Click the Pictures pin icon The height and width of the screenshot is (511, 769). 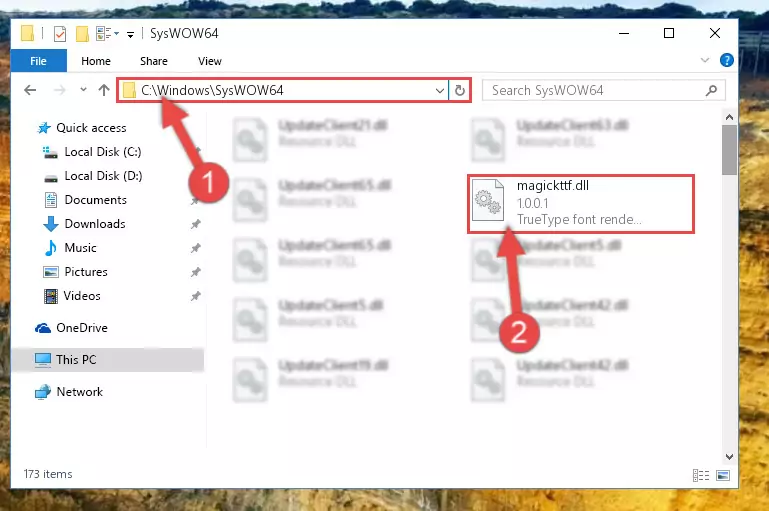coord(196,272)
